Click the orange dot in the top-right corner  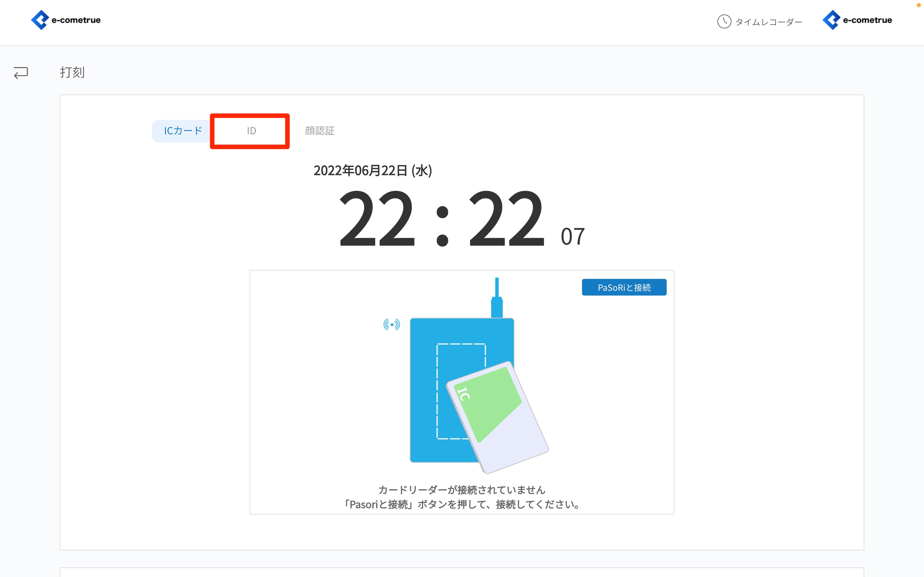[919, 5]
